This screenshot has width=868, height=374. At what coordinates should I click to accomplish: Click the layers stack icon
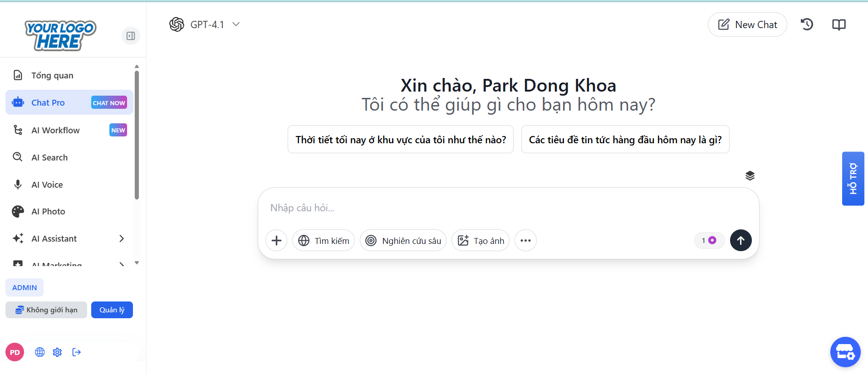(750, 175)
